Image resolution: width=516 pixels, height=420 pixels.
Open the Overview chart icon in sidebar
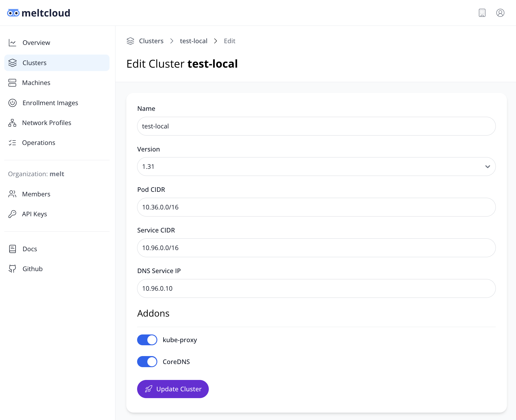[13, 43]
